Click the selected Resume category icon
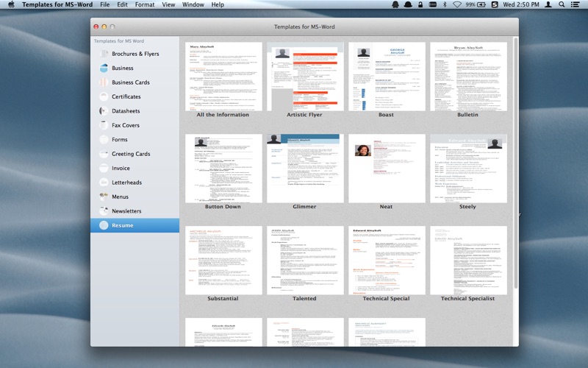588x368 pixels. point(104,225)
